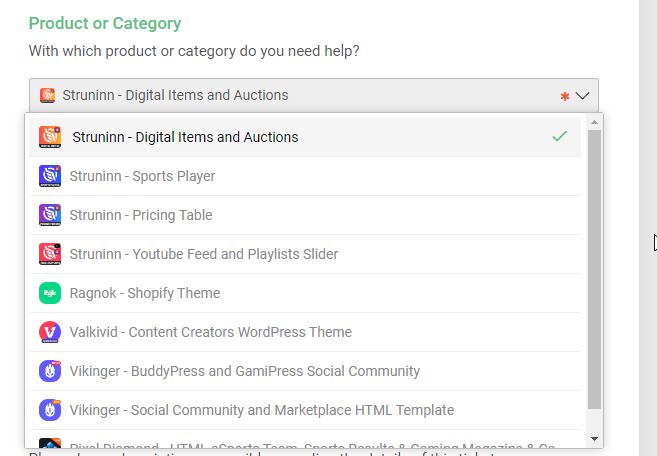Image resolution: width=657 pixels, height=456 pixels.
Task: Open the Product or Category combo box
Action: click(300, 96)
